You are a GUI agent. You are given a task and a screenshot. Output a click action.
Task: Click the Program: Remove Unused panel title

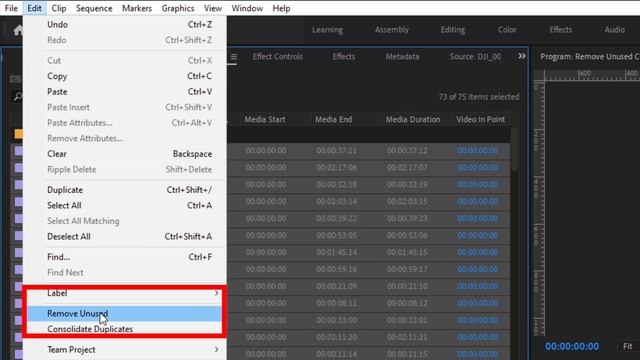pyautogui.click(x=589, y=57)
